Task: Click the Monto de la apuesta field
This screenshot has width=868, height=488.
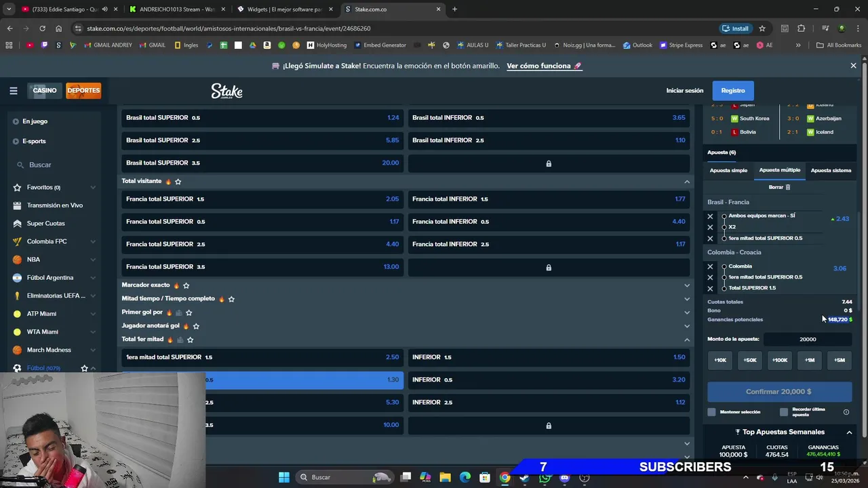Action: pos(808,339)
